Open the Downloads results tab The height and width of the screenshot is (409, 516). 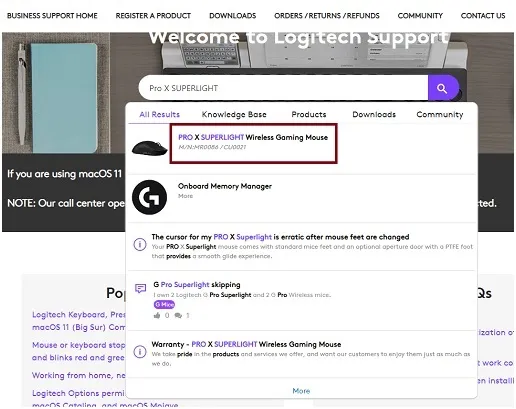[x=374, y=114]
